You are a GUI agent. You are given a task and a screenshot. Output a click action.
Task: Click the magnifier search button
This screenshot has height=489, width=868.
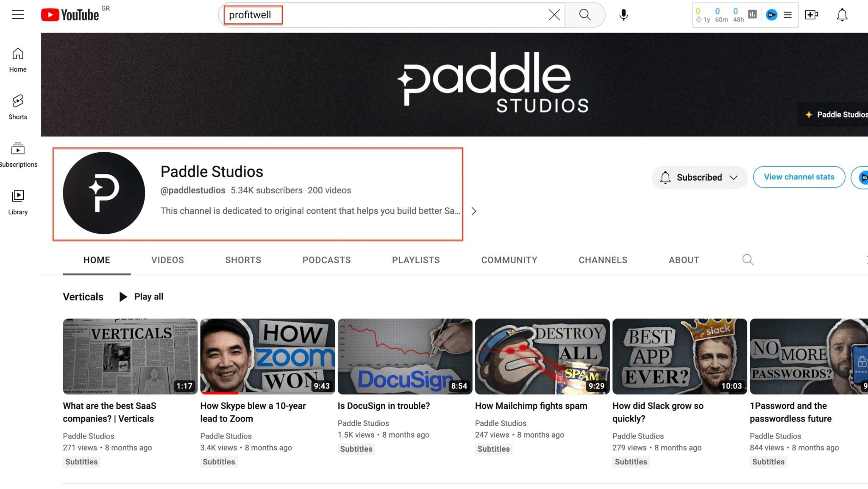pyautogui.click(x=585, y=15)
